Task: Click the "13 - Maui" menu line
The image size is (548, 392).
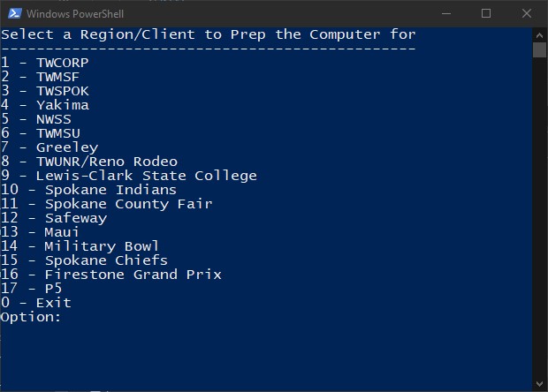Action: coord(40,232)
